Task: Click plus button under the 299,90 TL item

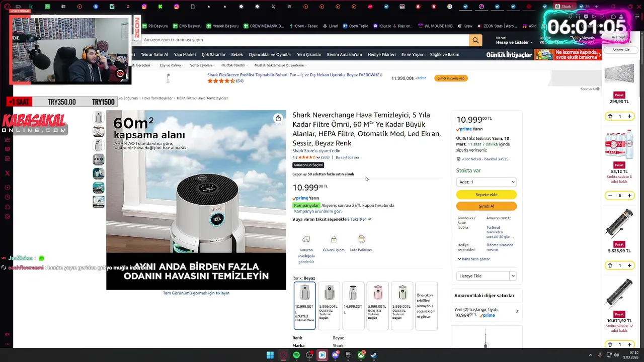Action: (629, 116)
